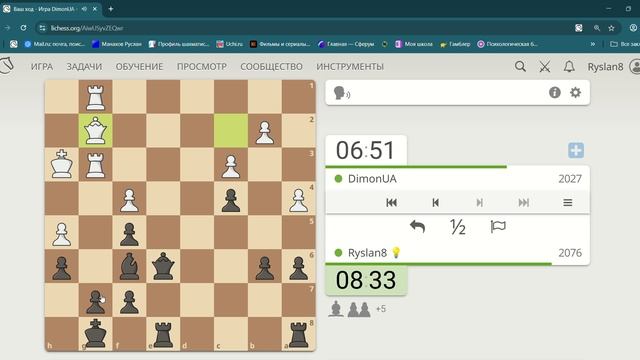Open the Mail.ru bookmark
This screenshot has width=640, height=360.
(x=55, y=44)
